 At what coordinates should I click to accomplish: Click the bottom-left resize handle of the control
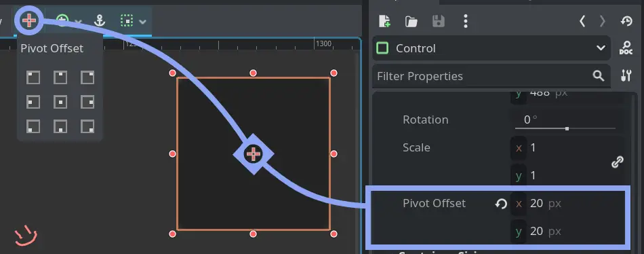(x=172, y=234)
